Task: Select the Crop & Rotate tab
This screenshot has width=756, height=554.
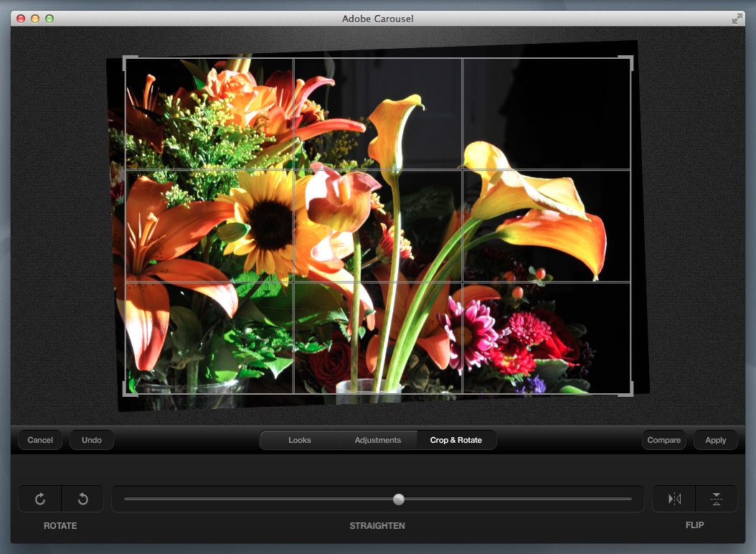Action: coord(456,440)
